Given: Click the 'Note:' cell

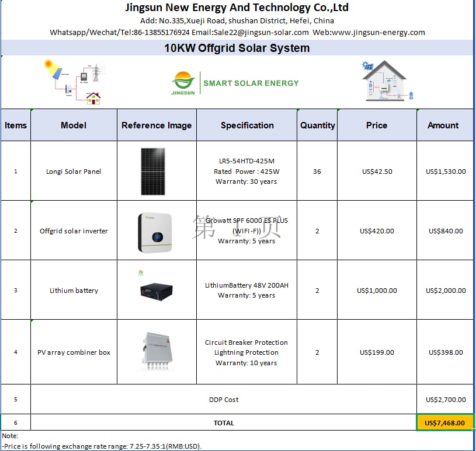Looking at the screenshot, I should [10, 435].
